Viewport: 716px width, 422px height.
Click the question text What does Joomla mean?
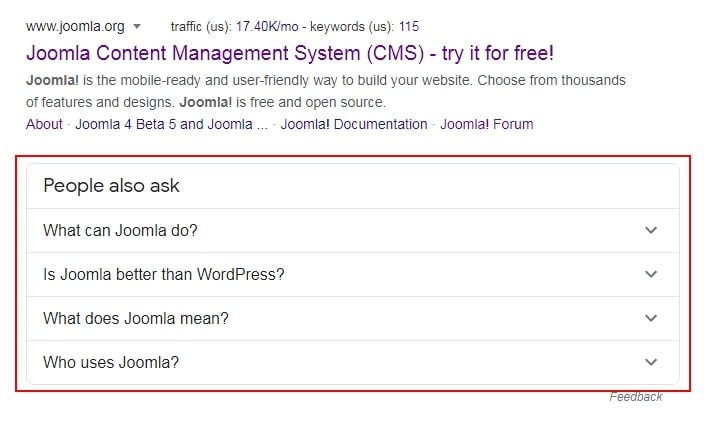tap(136, 318)
